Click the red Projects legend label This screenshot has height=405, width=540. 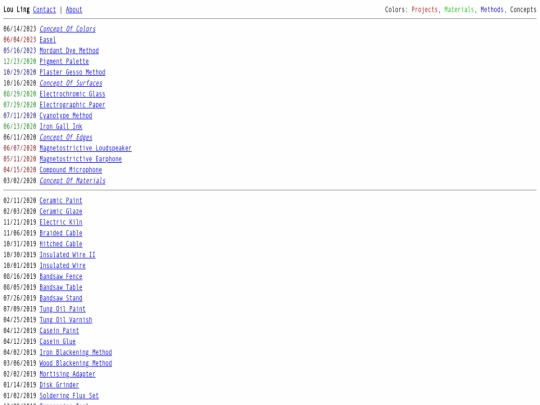coord(425,10)
